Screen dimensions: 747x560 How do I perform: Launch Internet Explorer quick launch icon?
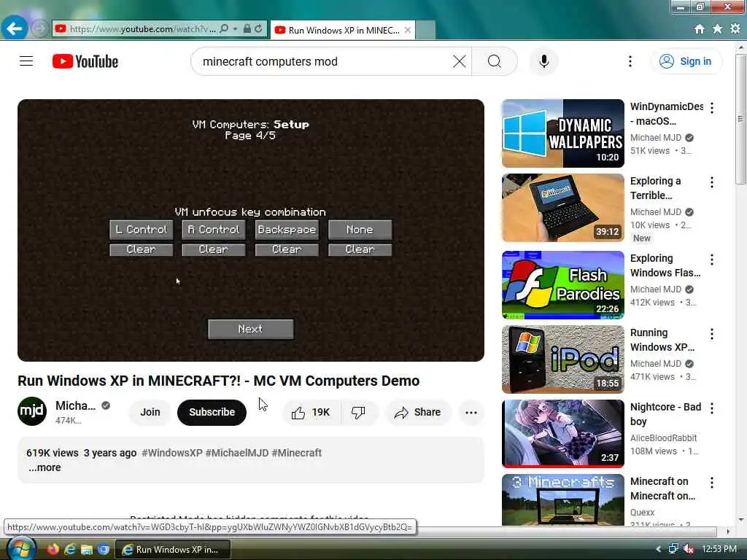click(70, 549)
